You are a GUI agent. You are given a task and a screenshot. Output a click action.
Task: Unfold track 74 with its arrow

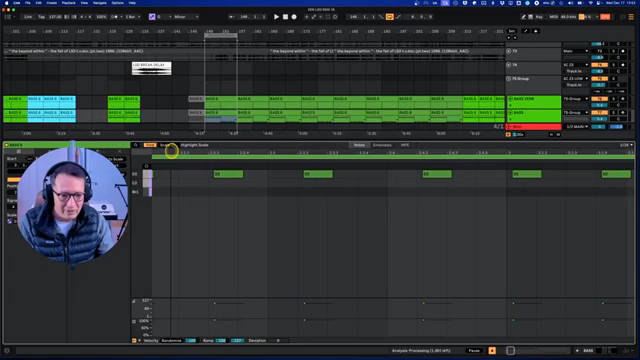(x=509, y=65)
